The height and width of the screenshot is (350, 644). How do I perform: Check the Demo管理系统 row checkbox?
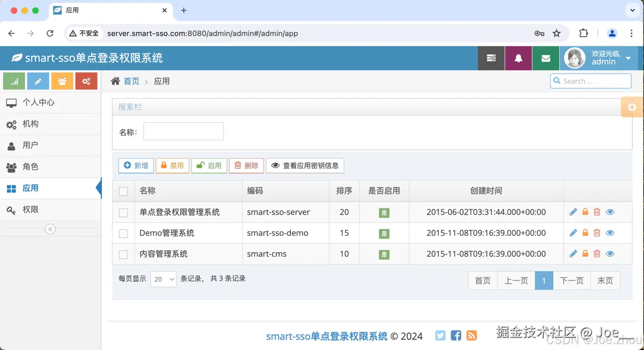(123, 234)
